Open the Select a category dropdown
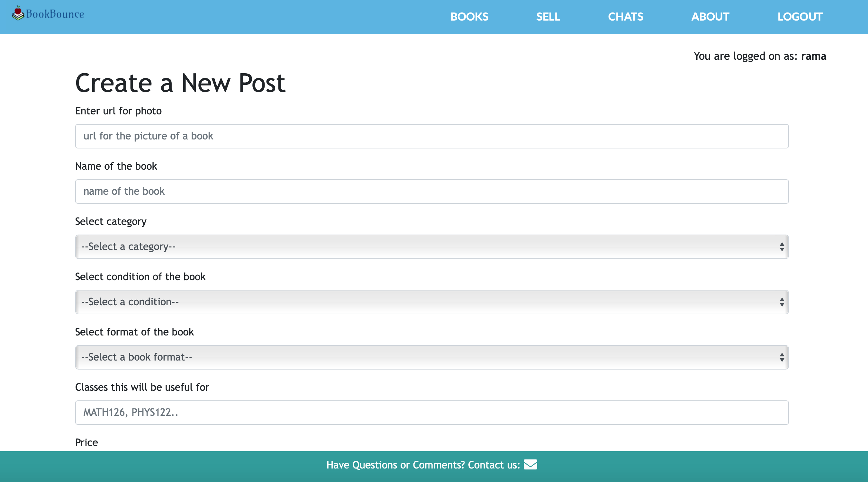This screenshot has width=868, height=482. 431,247
